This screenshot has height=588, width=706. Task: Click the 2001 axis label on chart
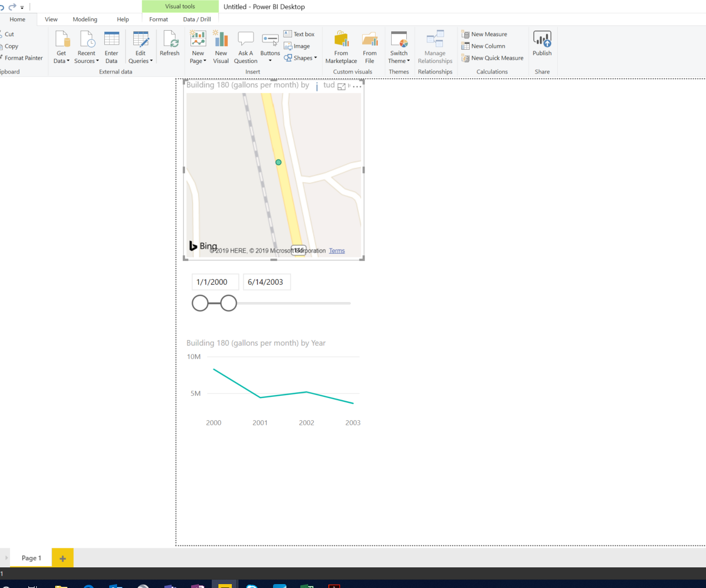click(260, 423)
